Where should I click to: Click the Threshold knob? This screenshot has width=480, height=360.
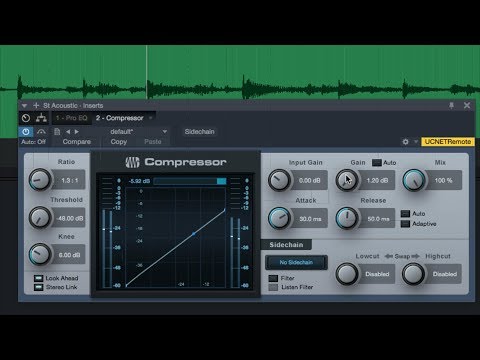[40, 218]
